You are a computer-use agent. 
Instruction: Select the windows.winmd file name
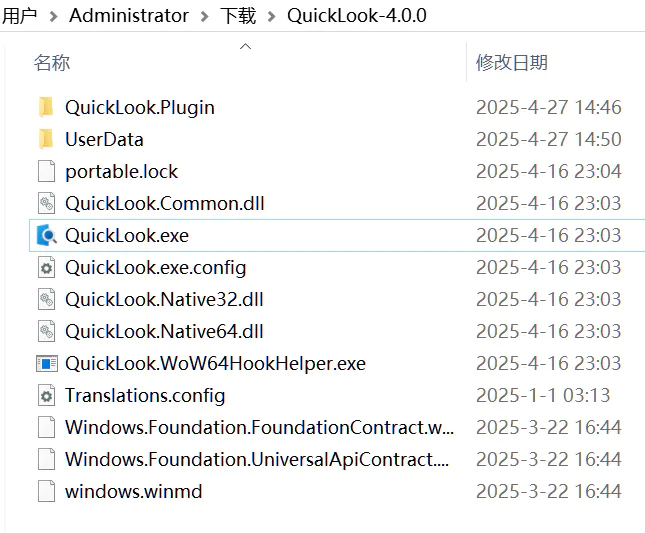tap(134, 491)
